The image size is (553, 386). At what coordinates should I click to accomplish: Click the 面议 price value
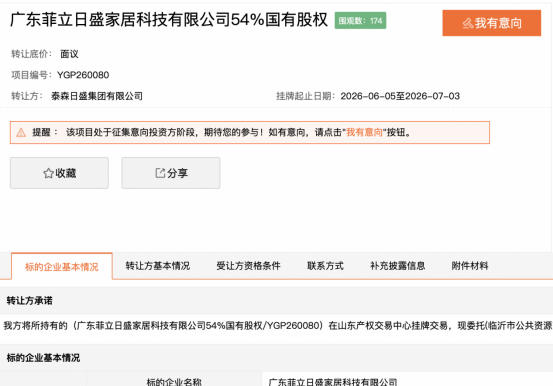pos(69,54)
